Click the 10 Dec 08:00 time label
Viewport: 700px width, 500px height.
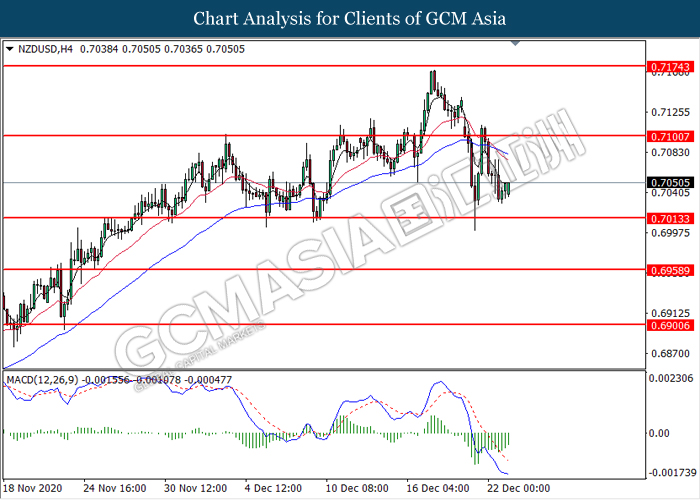point(357,488)
